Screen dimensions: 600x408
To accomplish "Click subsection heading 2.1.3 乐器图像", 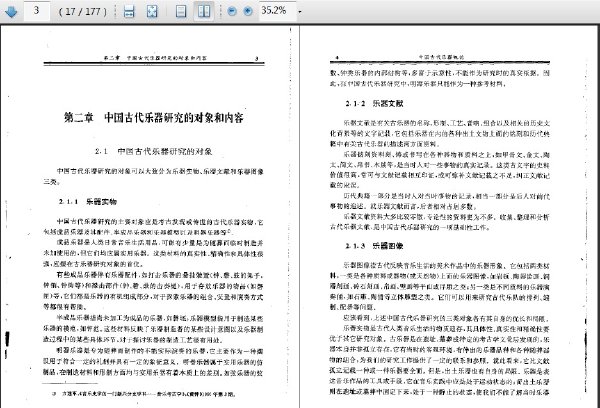I will tap(374, 246).
